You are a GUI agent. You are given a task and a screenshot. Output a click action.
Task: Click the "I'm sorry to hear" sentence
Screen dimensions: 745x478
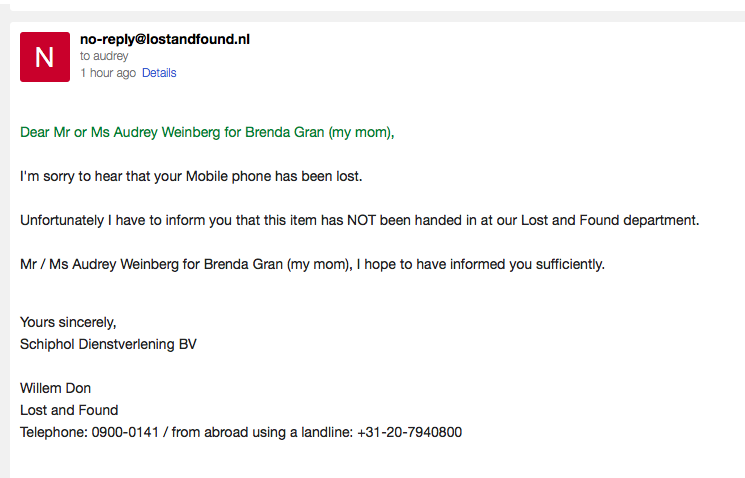click(191, 176)
